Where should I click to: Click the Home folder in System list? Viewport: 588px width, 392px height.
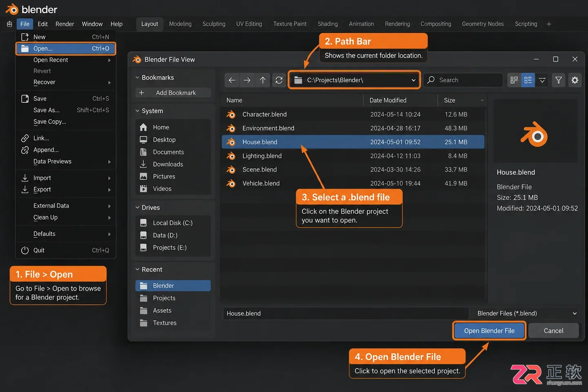click(x=173, y=127)
